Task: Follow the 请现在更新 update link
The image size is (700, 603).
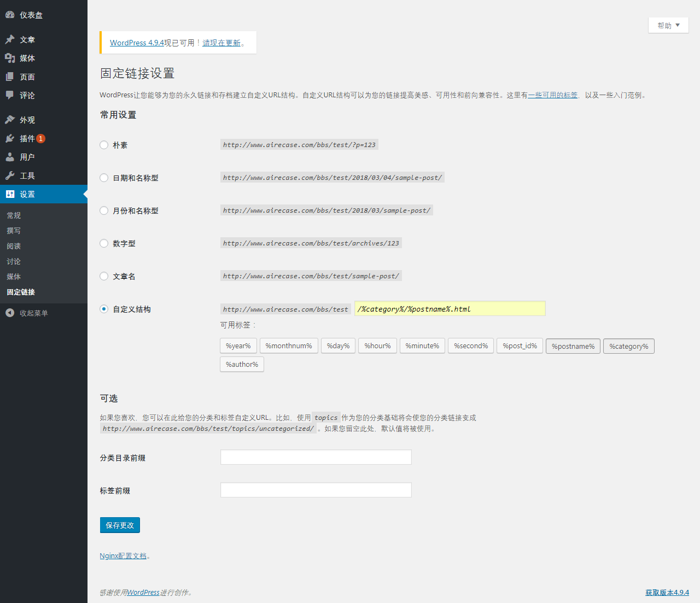Action: point(221,43)
